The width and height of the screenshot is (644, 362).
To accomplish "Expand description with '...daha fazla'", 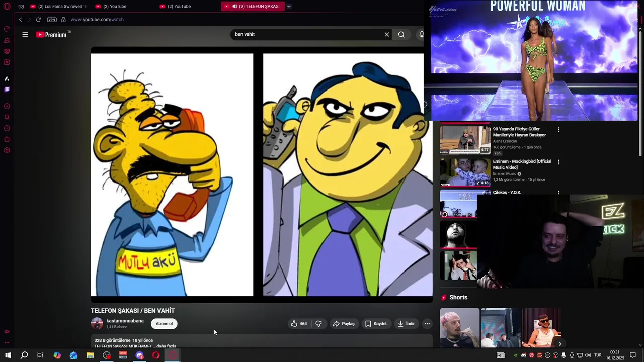I will pos(166,346).
